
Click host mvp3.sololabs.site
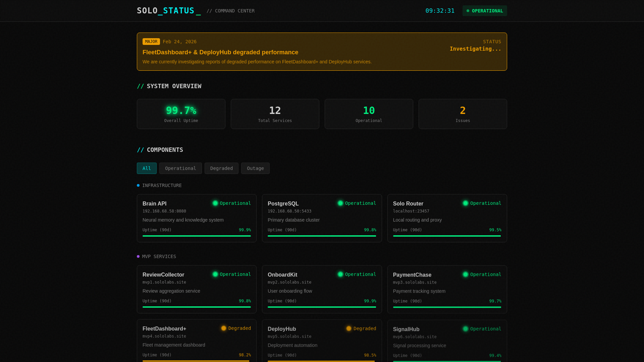(x=415, y=283)
